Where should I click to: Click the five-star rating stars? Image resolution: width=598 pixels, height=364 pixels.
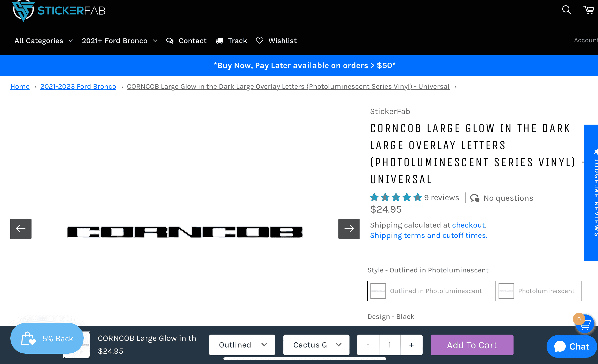(396, 197)
